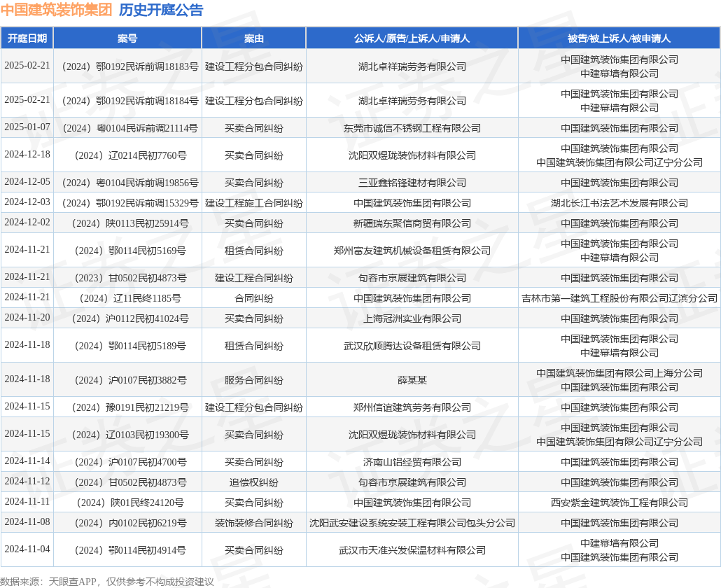Click defendant 西安紫金建筑装饰工程有限公司
The height and width of the screenshot is (588, 721).
click(619, 503)
